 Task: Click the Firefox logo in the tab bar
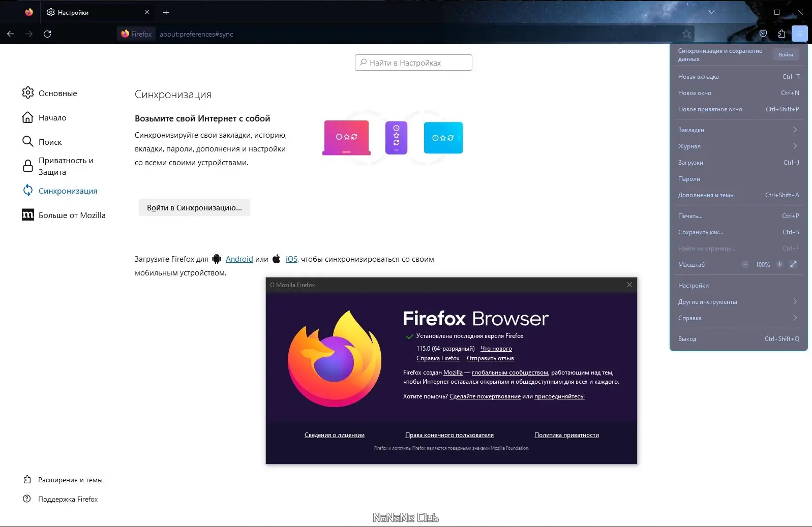coord(29,12)
